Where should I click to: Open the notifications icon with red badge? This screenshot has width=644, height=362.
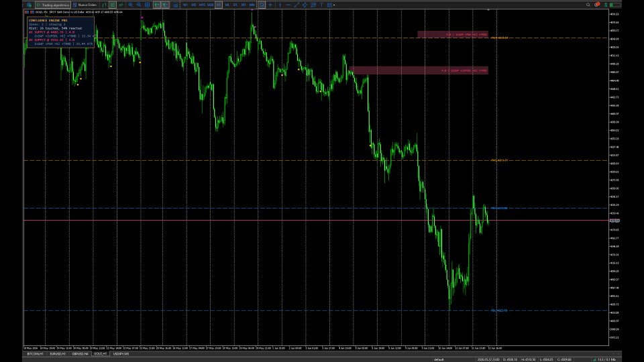pos(597,5)
